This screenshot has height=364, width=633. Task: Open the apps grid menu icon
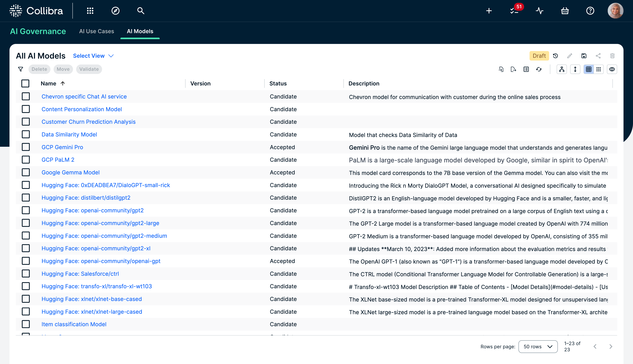[90, 11]
